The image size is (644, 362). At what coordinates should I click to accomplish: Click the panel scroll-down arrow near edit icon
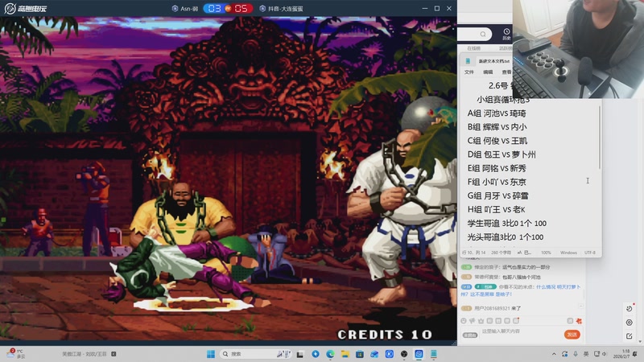641,341
